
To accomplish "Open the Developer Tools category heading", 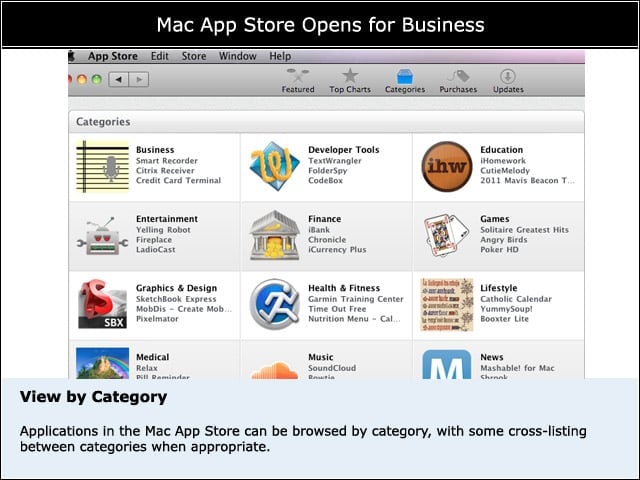I will (344, 150).
